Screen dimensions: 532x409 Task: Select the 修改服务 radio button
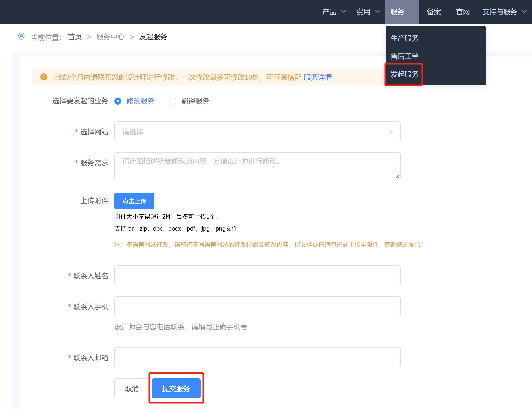coord(118,101)
